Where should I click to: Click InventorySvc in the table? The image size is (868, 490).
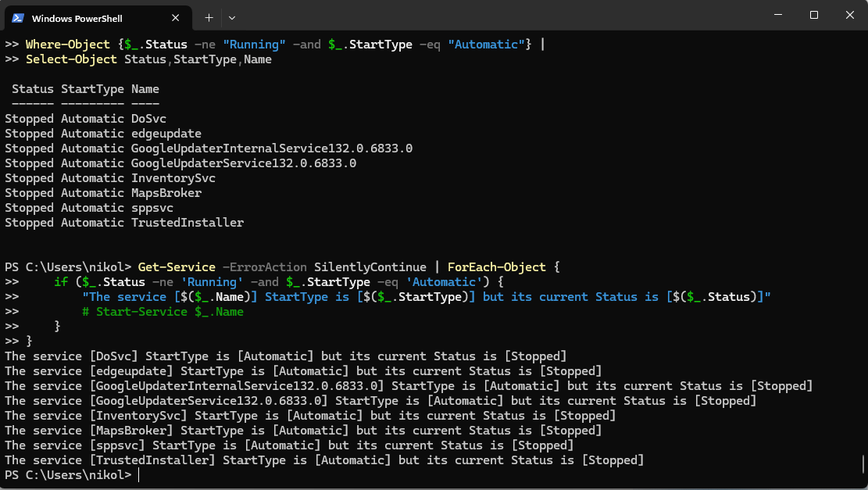pos(173,178)
